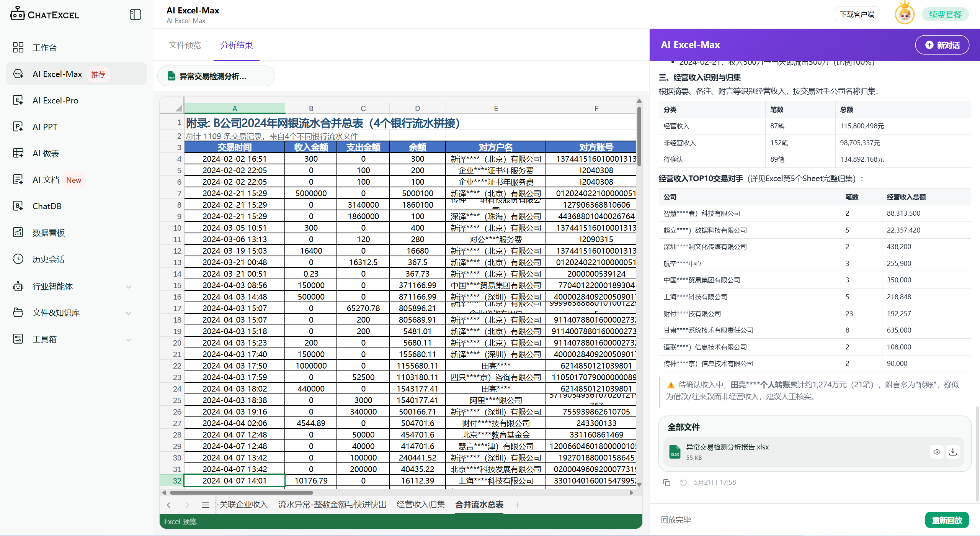The width and height of the screenshot is (980, 536).
Task: Click cell with 2024-04-07 14:01
Action: coord(235,480)
